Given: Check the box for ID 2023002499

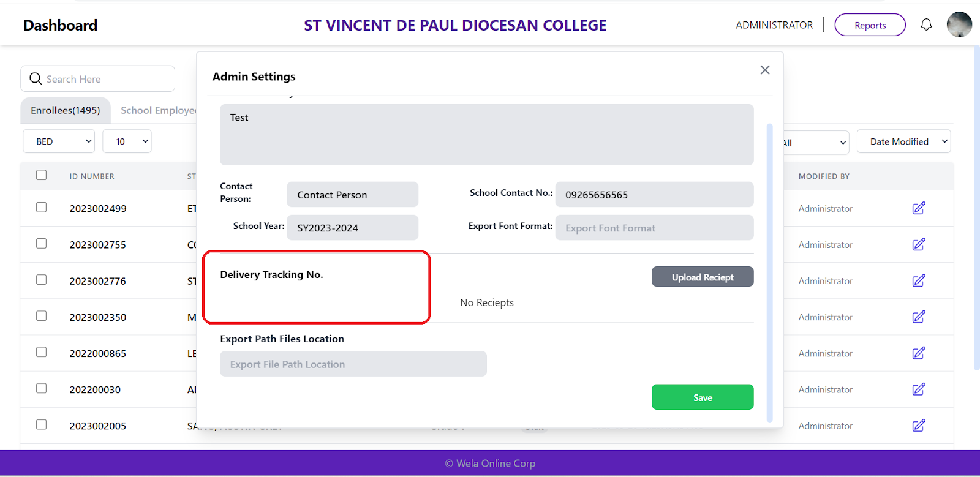Looking at the screenshot, I should tap(42, 208).
